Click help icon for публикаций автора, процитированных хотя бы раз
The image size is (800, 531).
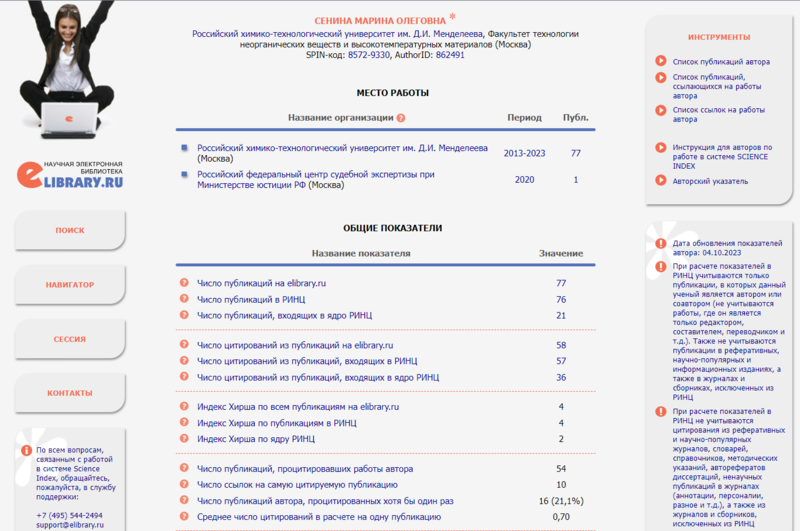pyautogui.click(x=184, y=500)
